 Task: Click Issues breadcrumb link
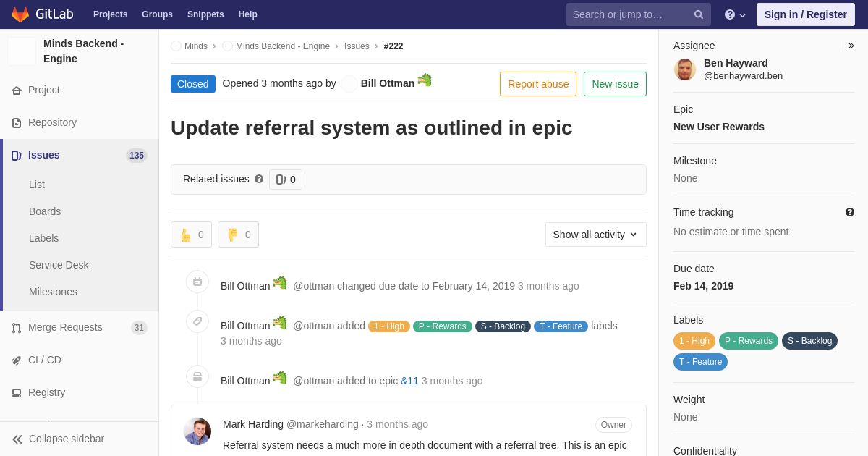(357, 46)
